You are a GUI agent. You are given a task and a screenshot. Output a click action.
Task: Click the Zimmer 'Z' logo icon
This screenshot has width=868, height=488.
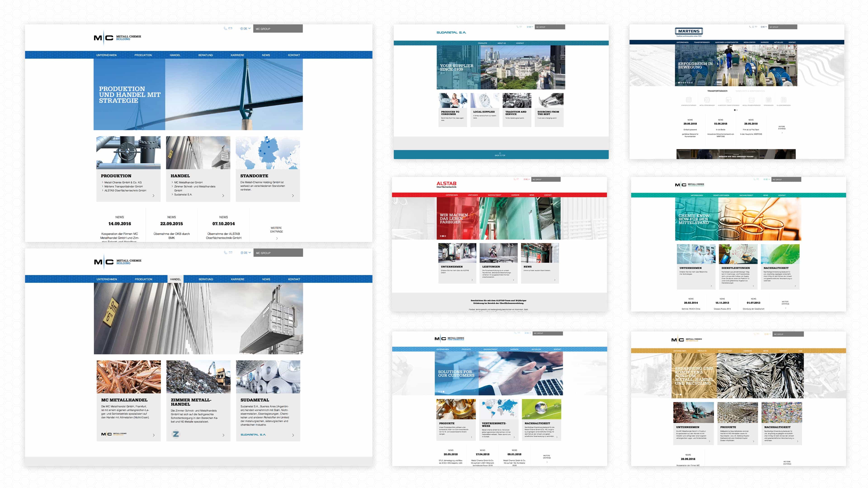pos(176,434)
